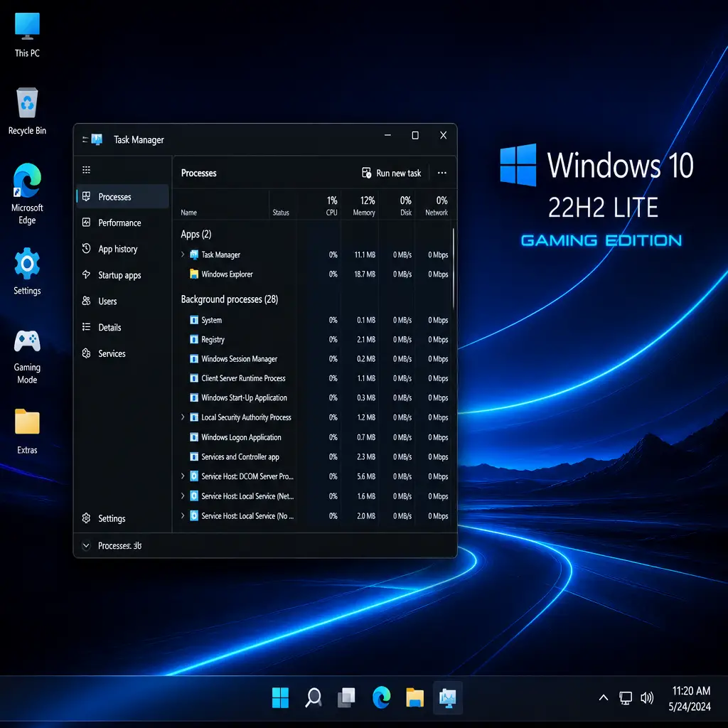Select Windows Logon Application row
The width and height of the screenshot is (728, 728).
tap(314, 437)
